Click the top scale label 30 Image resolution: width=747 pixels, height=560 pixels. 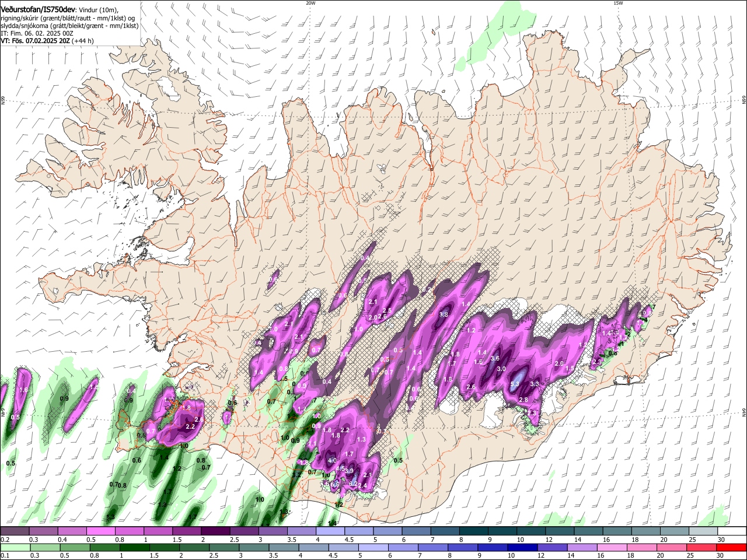tap(720, 540)
